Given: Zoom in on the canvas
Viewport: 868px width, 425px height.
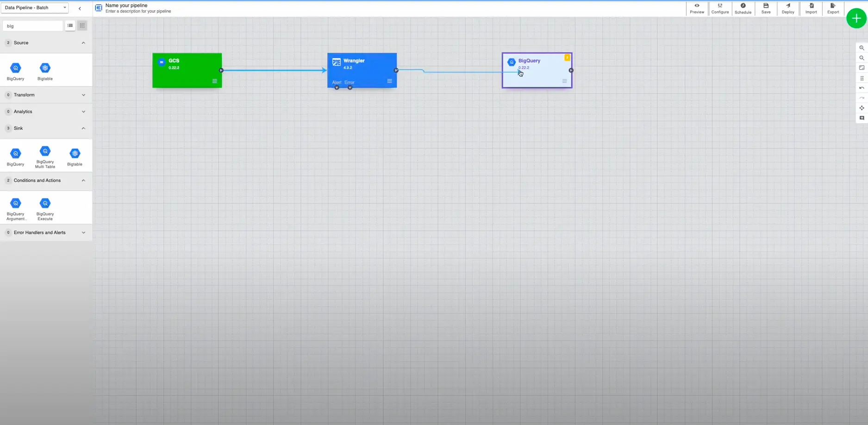Looking at the screenshot, I should click(x=862, y=48).
